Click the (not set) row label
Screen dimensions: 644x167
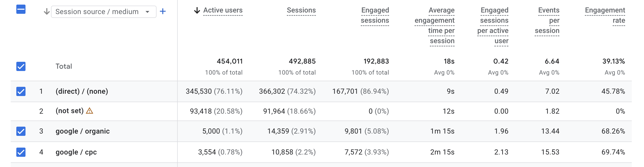(x=70, y=111)
